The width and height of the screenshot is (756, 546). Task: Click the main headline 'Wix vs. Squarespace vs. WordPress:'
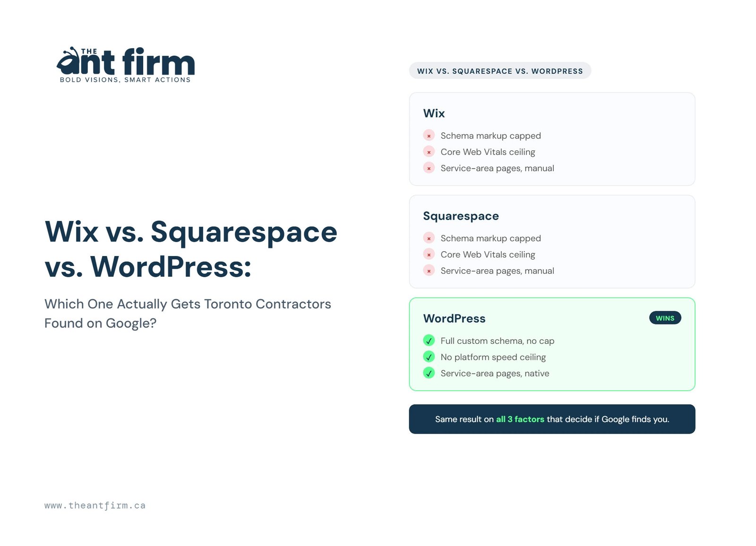pos(191,249)
